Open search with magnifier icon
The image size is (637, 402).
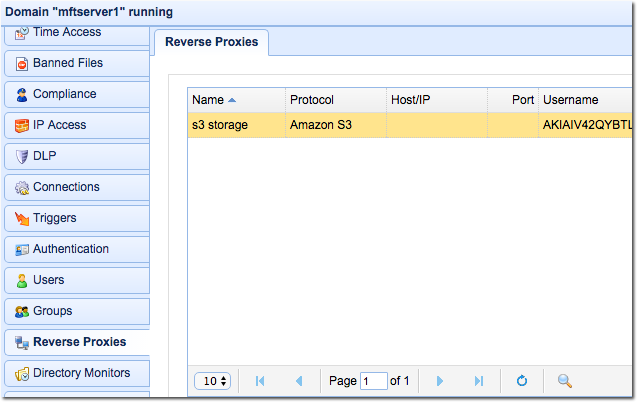pos(565,381)
